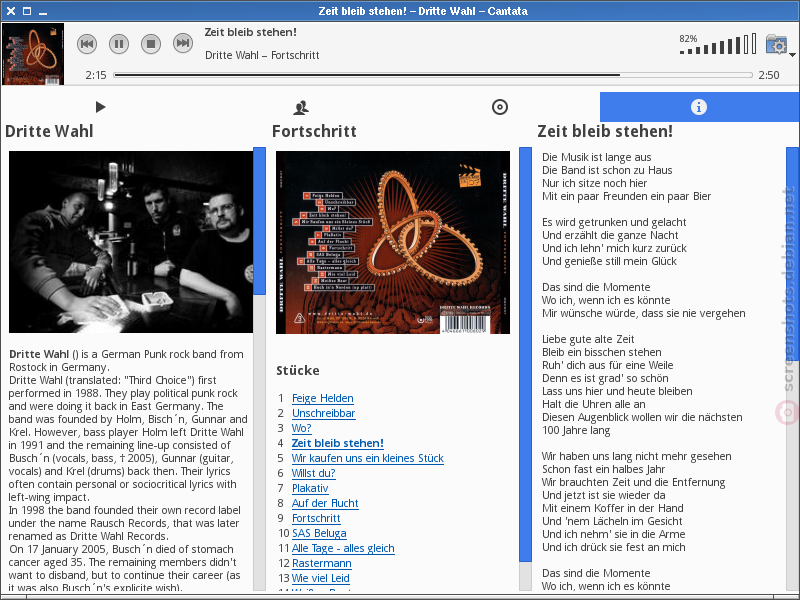Screen dimensions: 800x600
Task: Click the lyric line Halt die Uhren alle an
Action: pos(594,404)
